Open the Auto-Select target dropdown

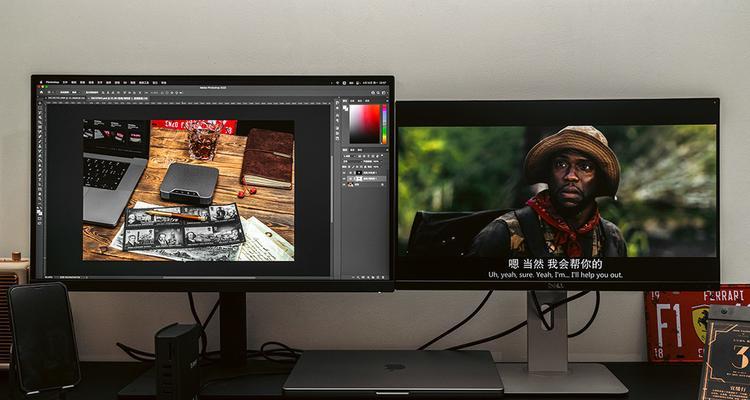76,93
